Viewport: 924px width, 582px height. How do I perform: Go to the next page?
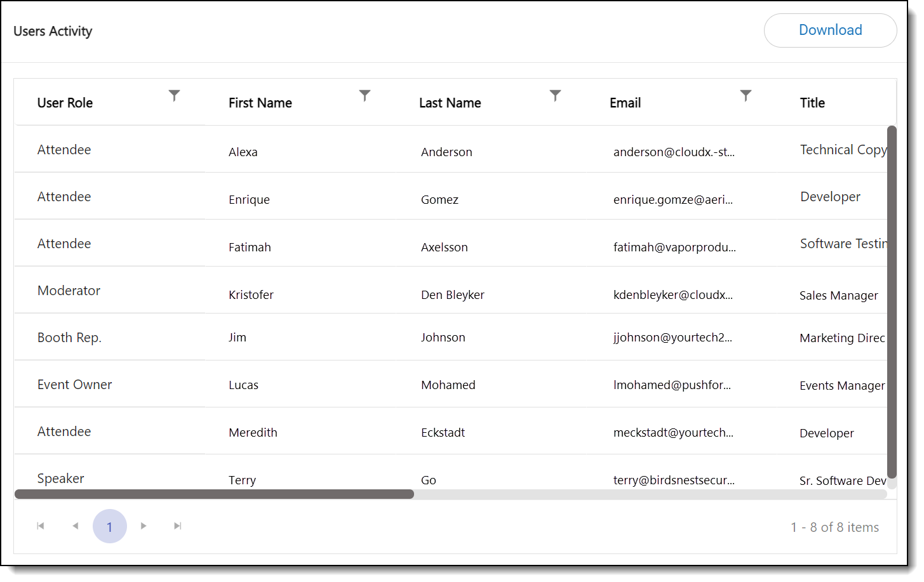pos(144,526)
